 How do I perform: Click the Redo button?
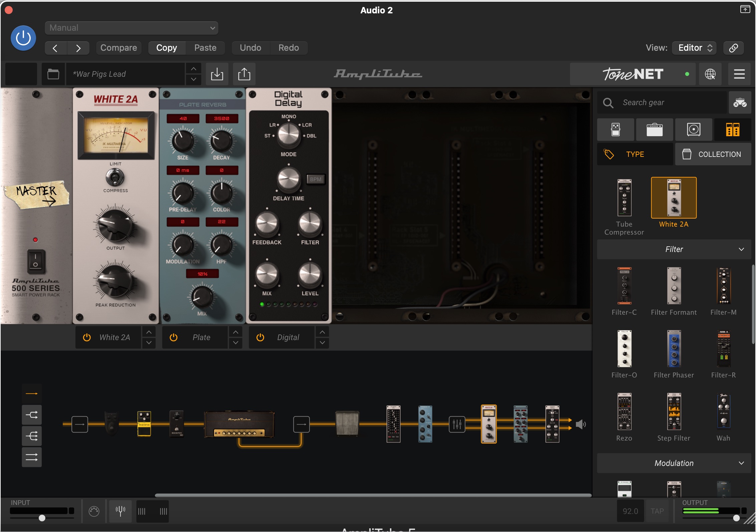289,48
